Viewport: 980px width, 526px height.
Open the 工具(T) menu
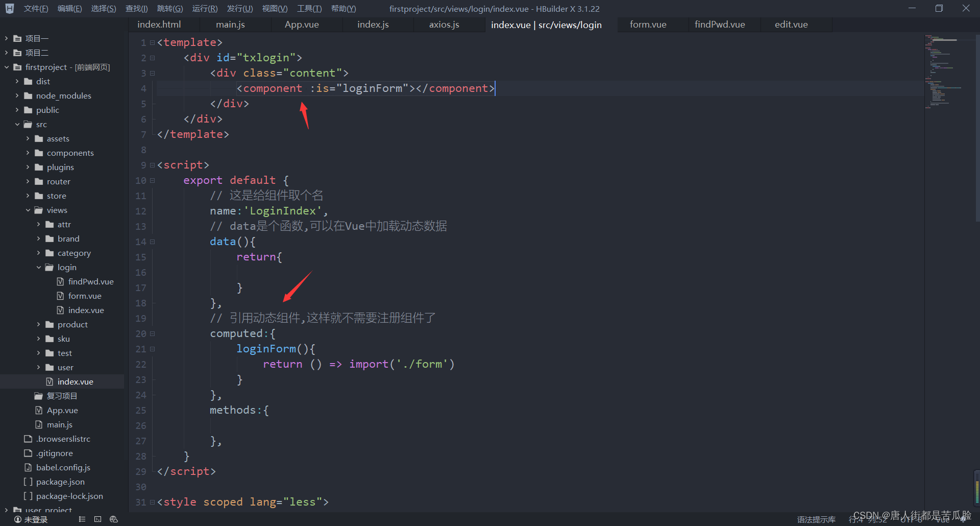click(x=309, y=9)
